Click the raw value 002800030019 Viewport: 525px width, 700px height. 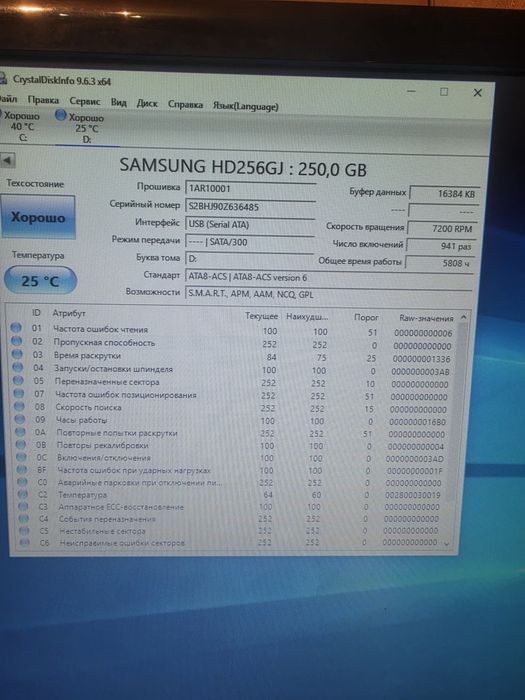pos(412,495)
